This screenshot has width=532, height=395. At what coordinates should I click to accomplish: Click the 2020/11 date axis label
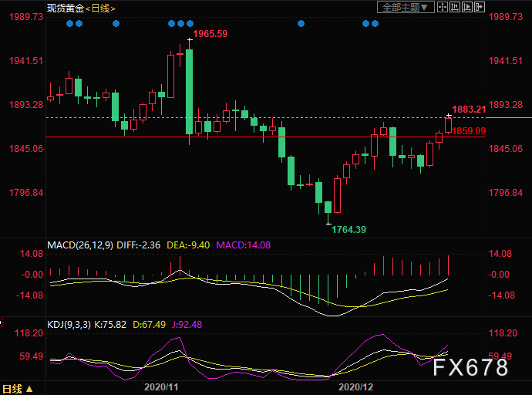click(x=161, y=387)
